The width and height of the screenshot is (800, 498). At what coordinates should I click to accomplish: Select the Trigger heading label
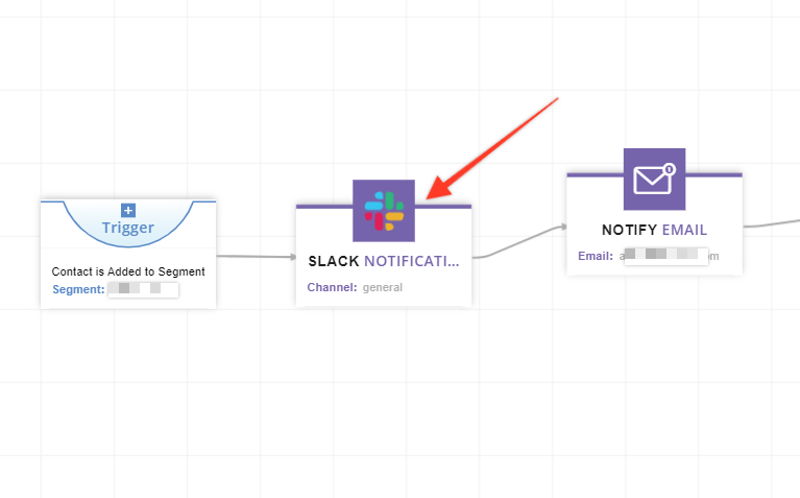pyautogui.click(x=128, y=228)
